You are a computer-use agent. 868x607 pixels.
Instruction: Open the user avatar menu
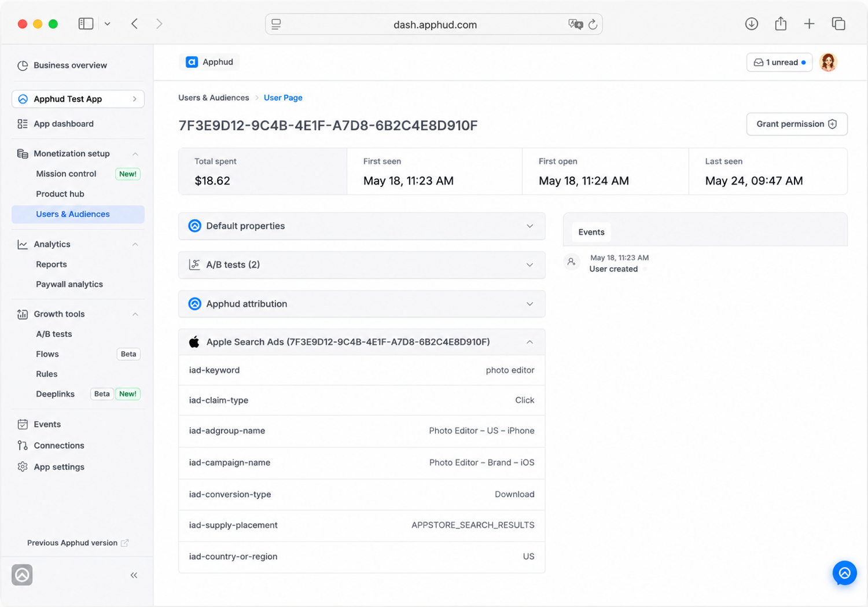(828, 62)
